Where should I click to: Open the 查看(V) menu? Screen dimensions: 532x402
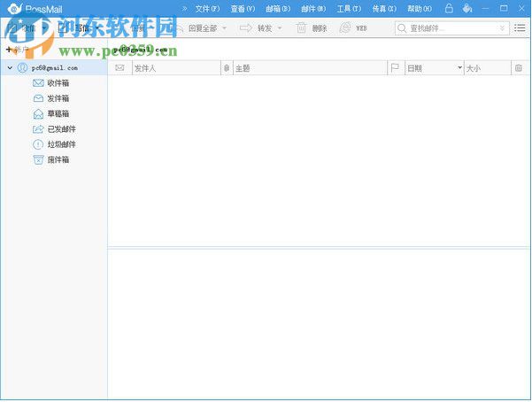(243, 9)
